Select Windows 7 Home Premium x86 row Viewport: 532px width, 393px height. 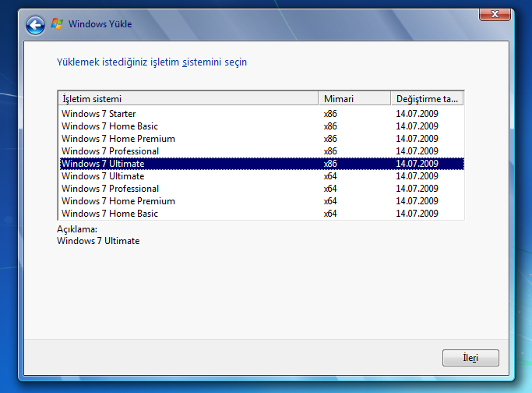pyautogui.click(x=262, y=139)
